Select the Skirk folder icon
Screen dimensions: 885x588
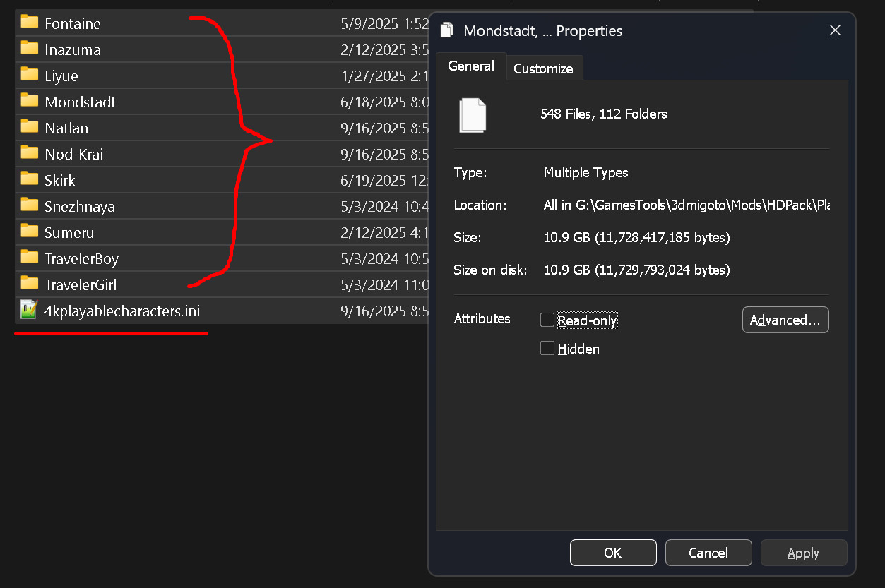click(29, 179)
